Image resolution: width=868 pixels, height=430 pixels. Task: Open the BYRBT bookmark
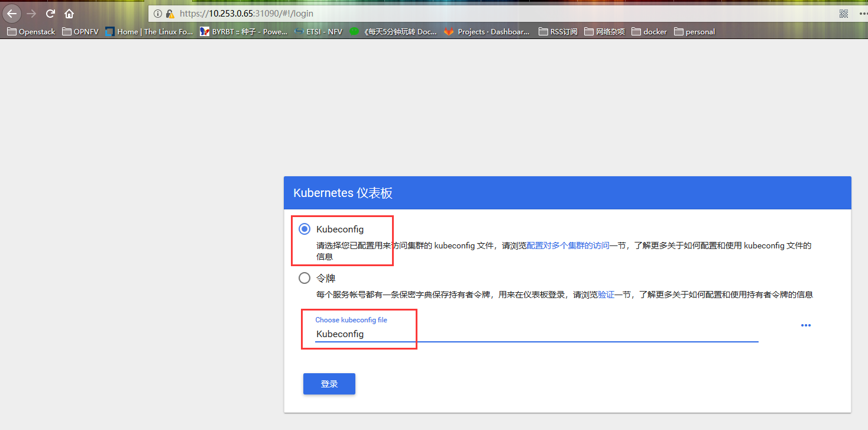pos(244,32)
